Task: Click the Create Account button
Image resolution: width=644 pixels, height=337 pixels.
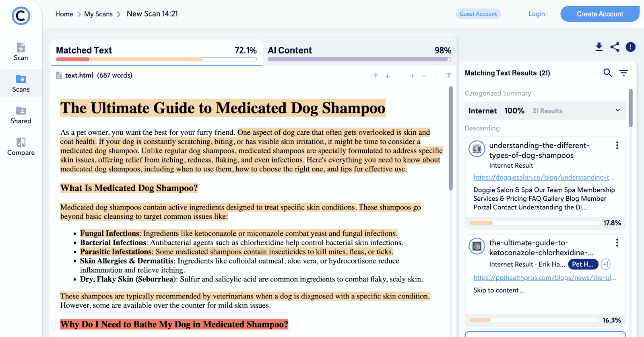Action: (x=599, y=14)
